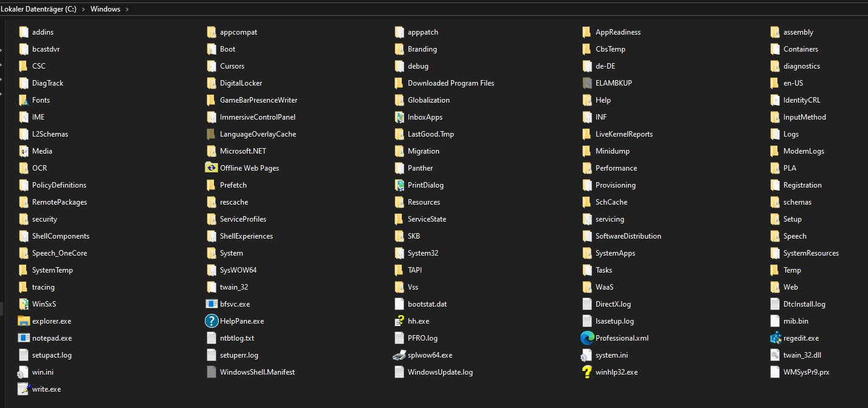Click the Speech_OneCore folder name
This screenshot has width=868, height=408.
[x=60, y=253]
